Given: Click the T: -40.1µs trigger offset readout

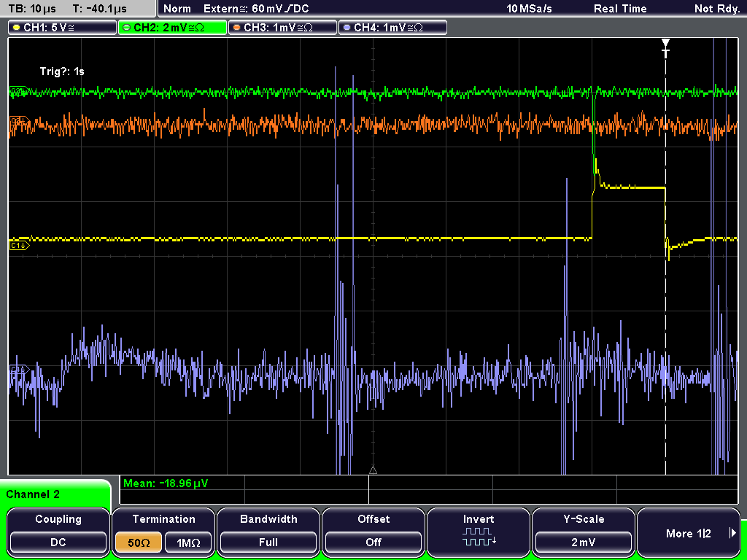Looking at the screenshot, I should 98,9.
